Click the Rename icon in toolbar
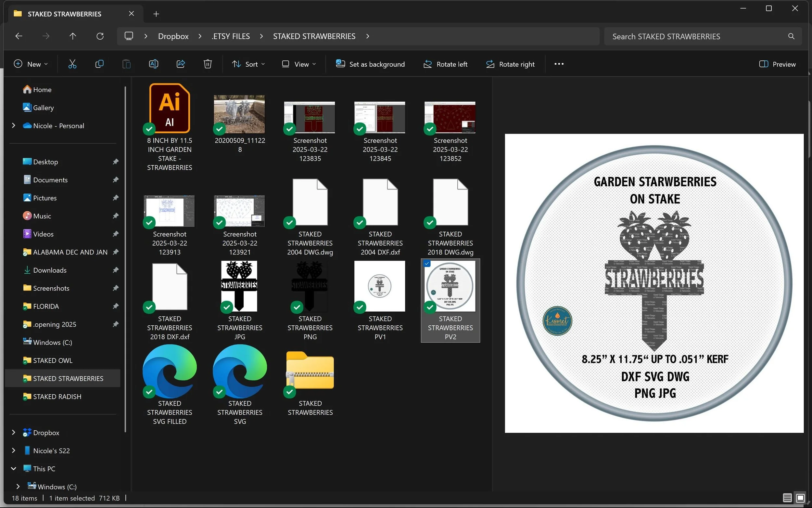 tap(153, 64)
